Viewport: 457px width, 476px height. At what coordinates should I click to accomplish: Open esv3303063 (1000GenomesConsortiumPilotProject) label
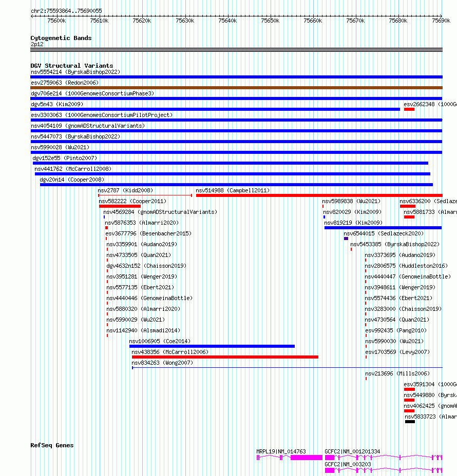click(102, 115)
